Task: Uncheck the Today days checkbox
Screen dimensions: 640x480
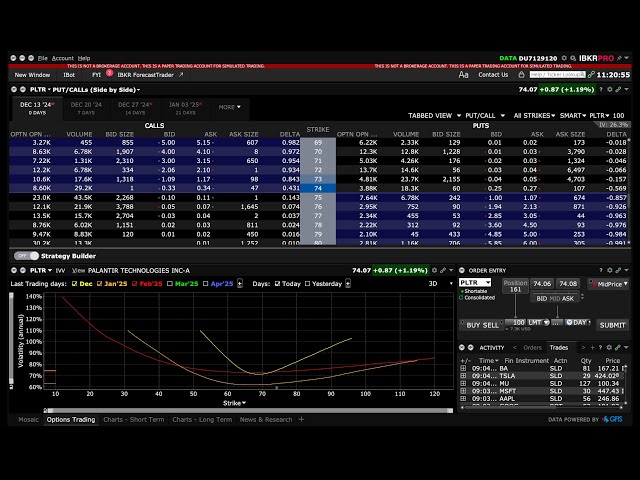Action: pos(278,284)
